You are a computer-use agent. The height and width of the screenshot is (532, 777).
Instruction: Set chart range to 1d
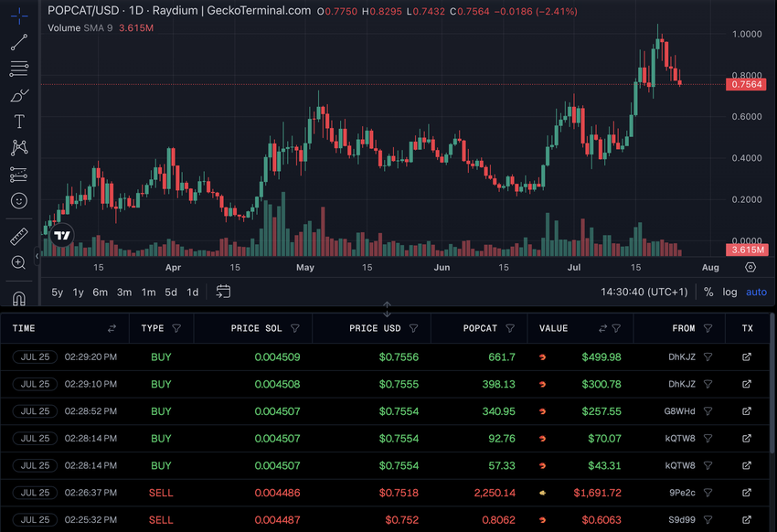click(193, 293)
